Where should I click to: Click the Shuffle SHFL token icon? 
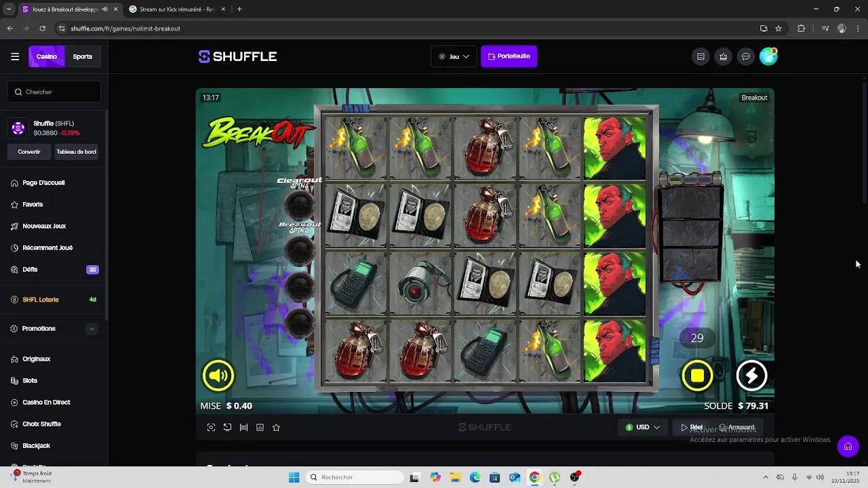click(18, 128)
